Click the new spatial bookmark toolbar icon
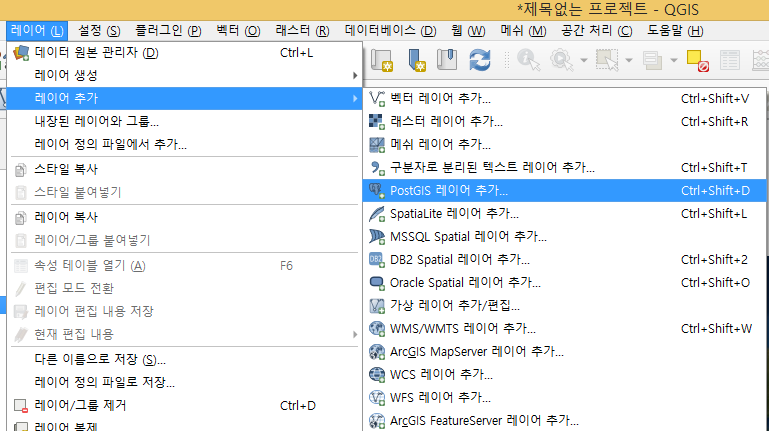The height and width of the screenshot is (431, 769). tap(417, 60)
